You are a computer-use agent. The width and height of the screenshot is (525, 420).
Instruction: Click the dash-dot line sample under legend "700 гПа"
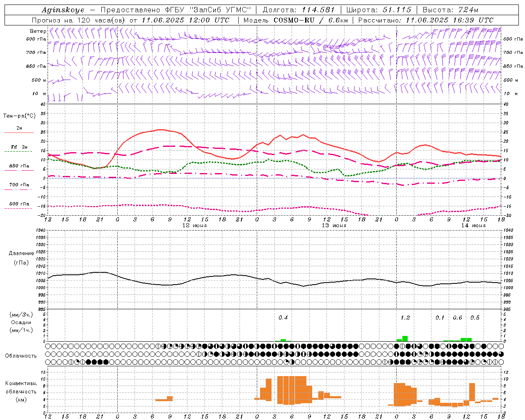click(x=19, y=189)
